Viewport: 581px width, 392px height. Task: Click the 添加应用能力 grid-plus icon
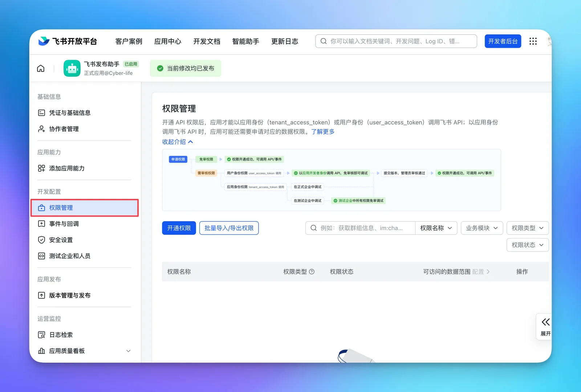pyautogui.click(x=42, y=168)
